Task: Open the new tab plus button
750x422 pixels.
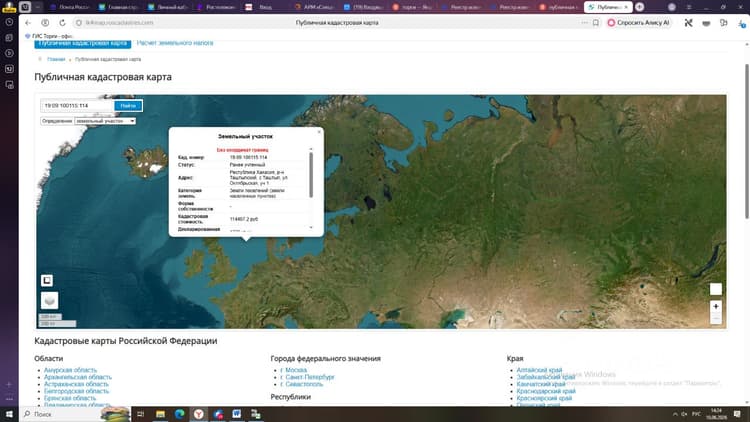Action: (640, 7)
